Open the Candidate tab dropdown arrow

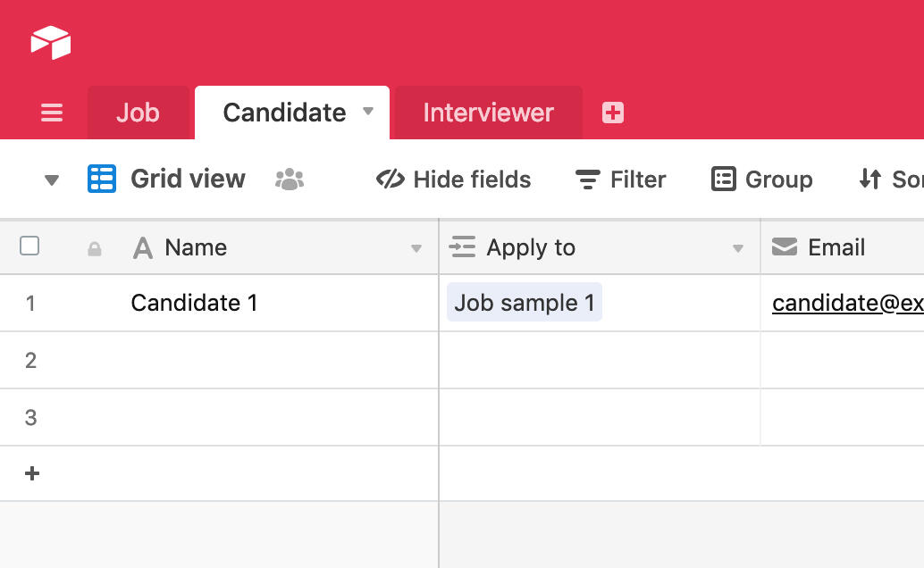pos(367,112)
